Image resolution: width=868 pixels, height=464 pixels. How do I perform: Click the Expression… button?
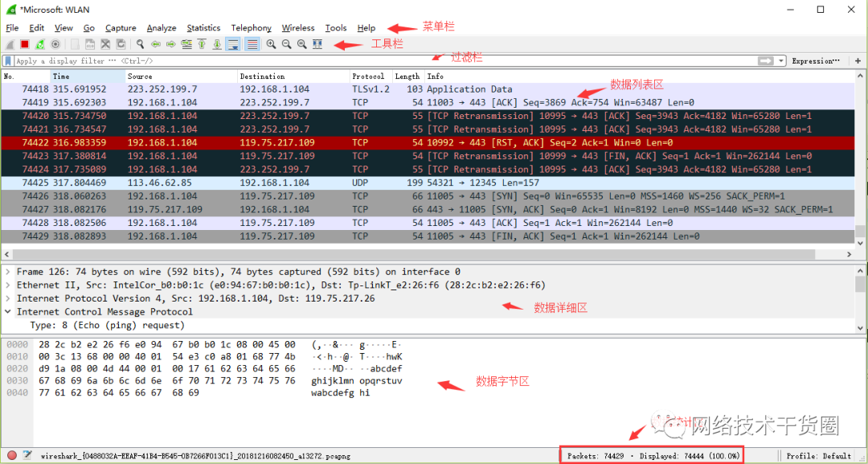(x=816, y=60)
